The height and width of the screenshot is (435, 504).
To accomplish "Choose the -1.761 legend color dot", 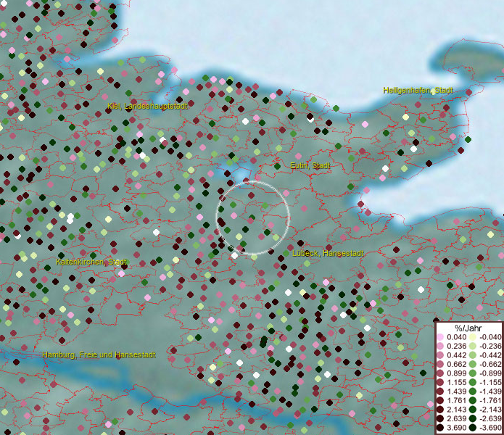I will [473, 400].
